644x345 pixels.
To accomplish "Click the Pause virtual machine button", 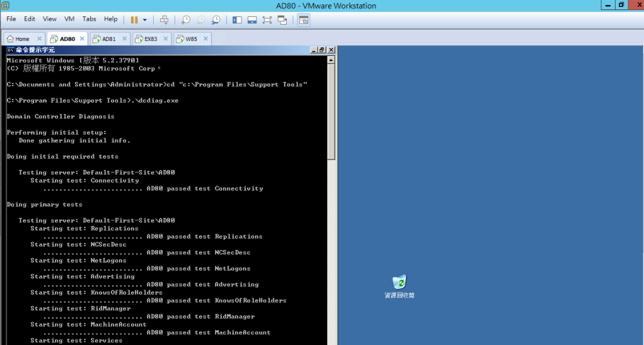I will click(x=134, y=20).
